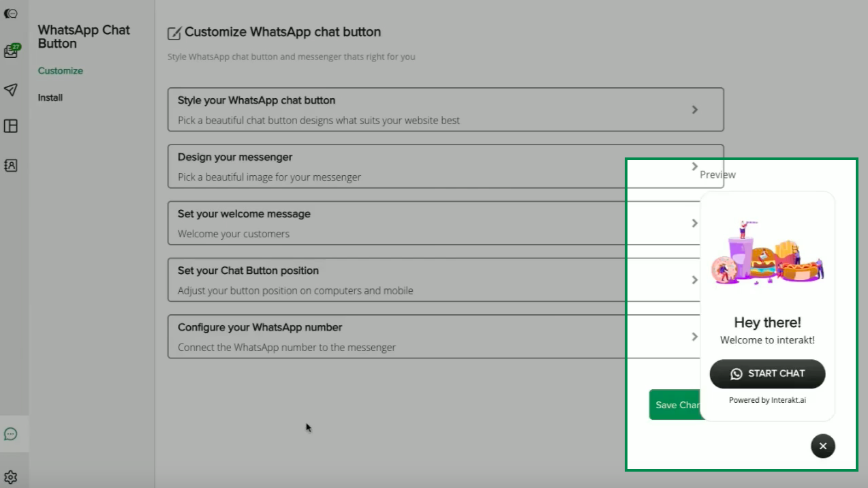This screenshot has height=488, width=868.
Task: Click the "Style WhatsApp chat button and messenger" subtitle
Action: (292, 57)
